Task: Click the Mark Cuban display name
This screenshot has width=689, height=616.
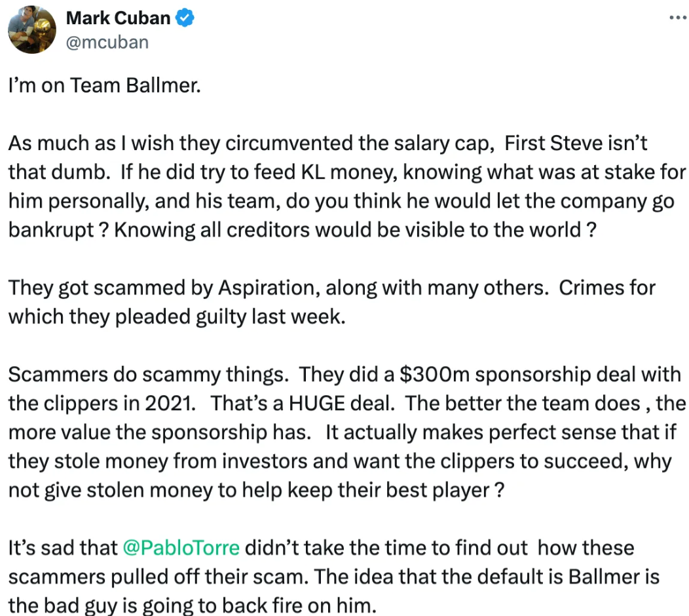Action: click(118, 18)
